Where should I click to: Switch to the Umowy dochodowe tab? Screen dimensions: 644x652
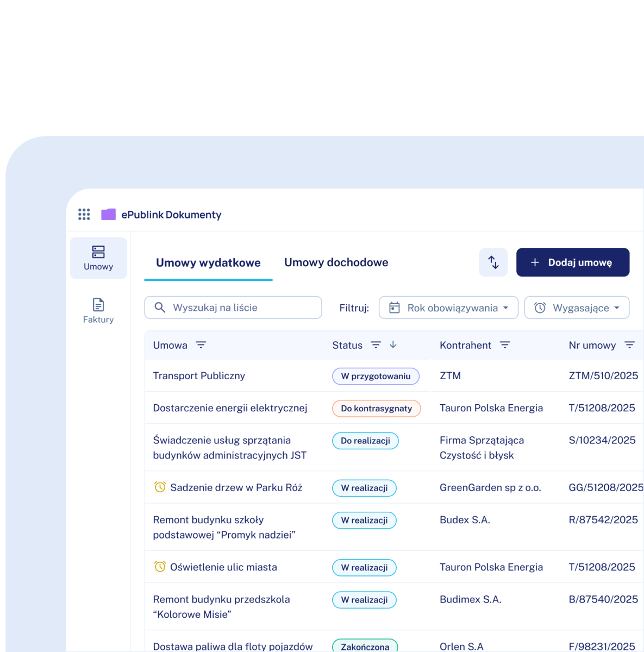coord(336,263)
